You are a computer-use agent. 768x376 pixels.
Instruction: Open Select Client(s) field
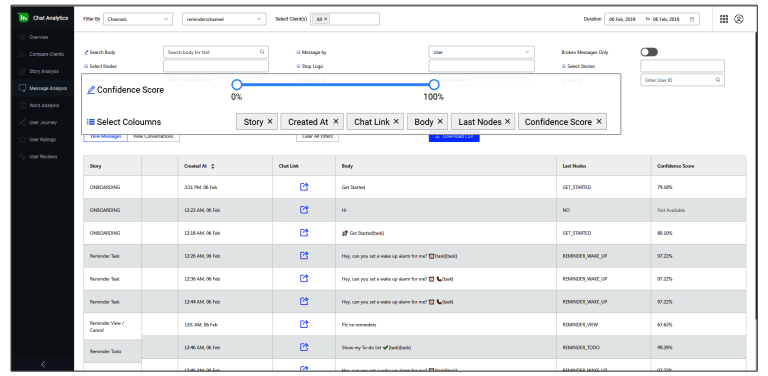(x=345, y=19)
